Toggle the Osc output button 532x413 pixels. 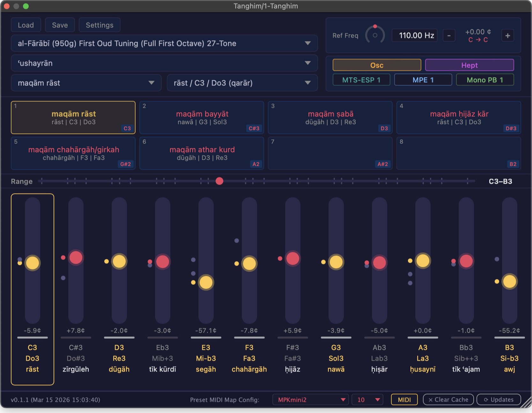pos(377,65)
